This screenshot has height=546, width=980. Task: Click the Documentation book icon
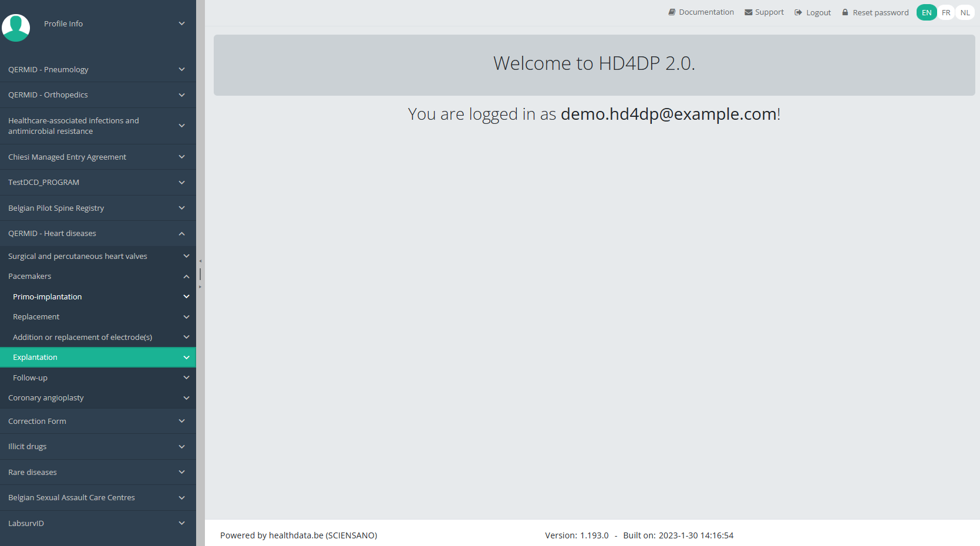672,12
